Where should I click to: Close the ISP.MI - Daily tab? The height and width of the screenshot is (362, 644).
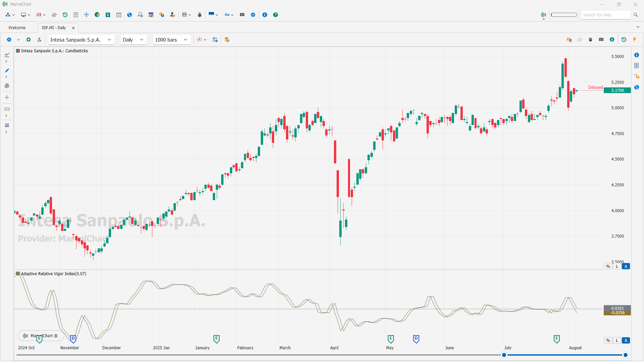(x=73, y=28)
